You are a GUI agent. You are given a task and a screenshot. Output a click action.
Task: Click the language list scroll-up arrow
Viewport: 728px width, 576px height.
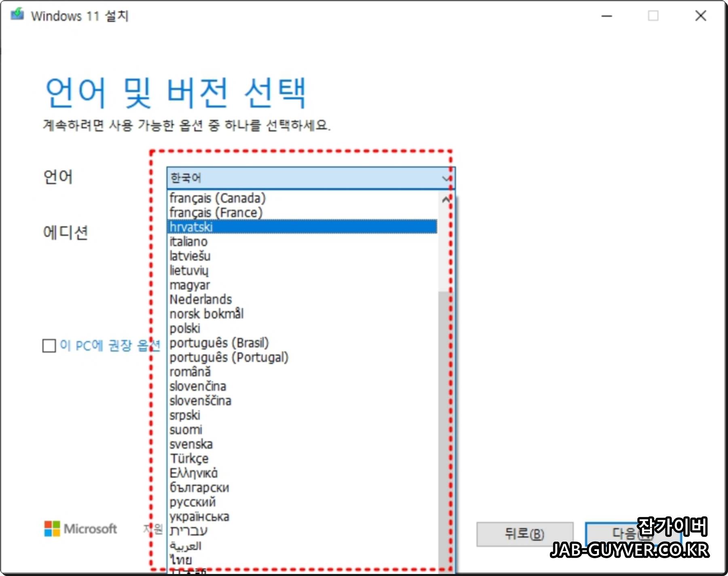(446, 199)
